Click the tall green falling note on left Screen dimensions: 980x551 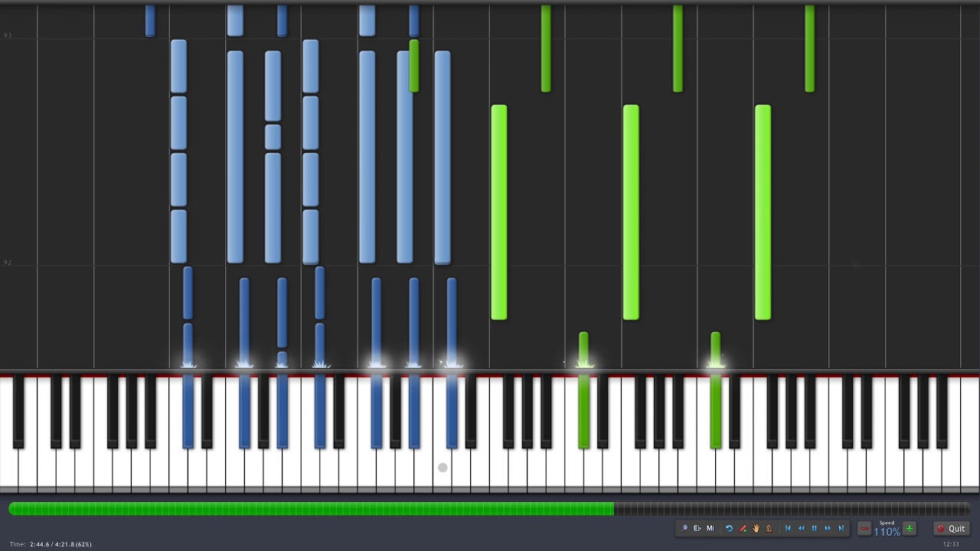(x=499, y=212)
